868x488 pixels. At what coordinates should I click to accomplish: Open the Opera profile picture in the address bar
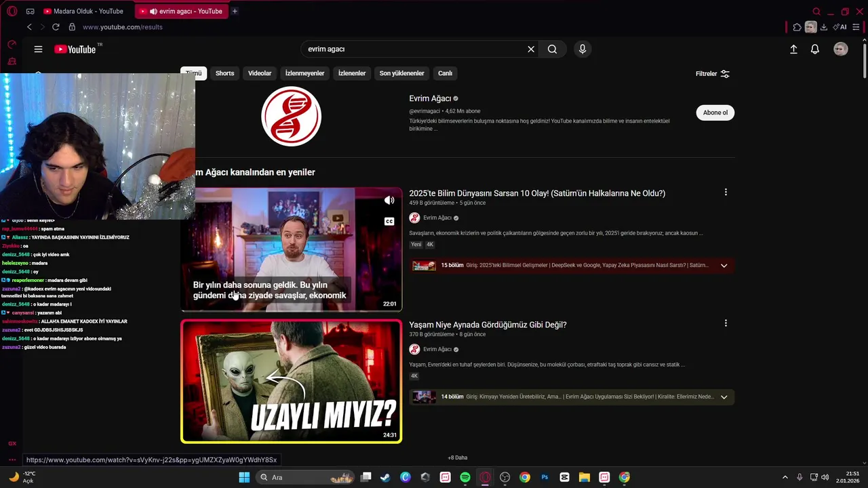pyautogui.click(x=810, y=27)
